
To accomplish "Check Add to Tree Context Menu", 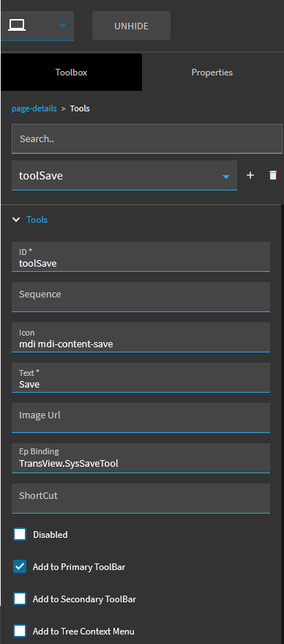I will click(x=20, y=631).
